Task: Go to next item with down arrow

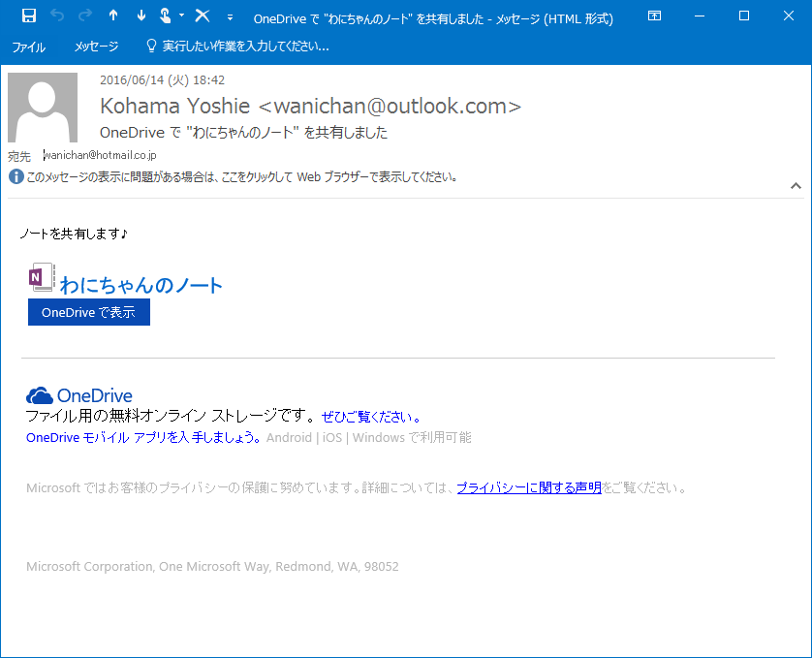Action: coord(141,16)
